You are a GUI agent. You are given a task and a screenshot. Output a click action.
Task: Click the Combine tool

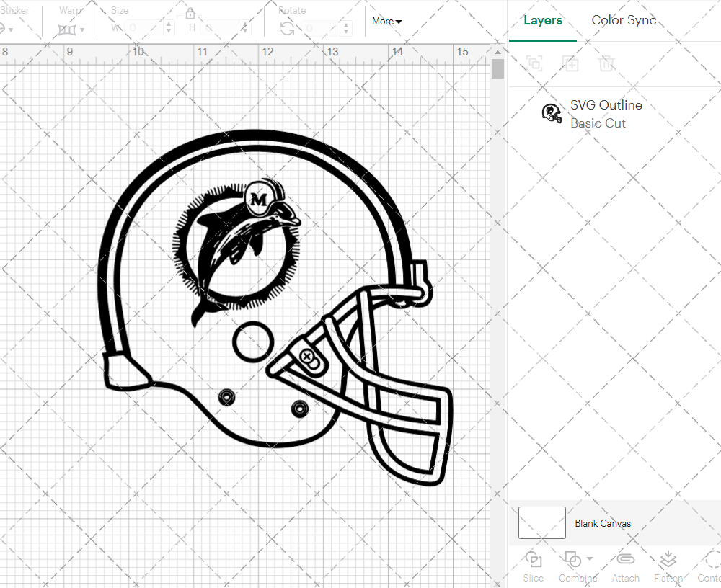tap(578, 566)
